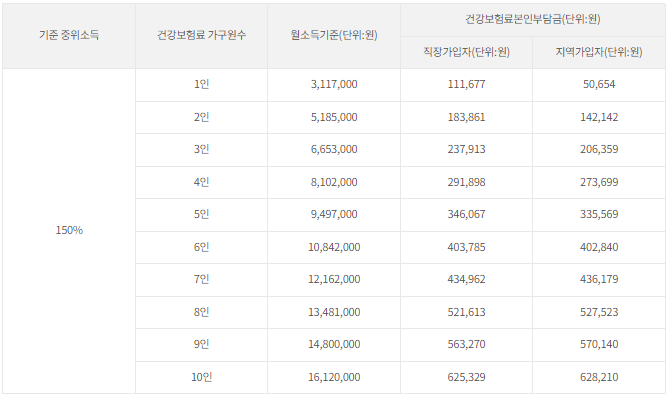
Task: Click the 291,898 workplace subscriber value
Action: [466, 182]
